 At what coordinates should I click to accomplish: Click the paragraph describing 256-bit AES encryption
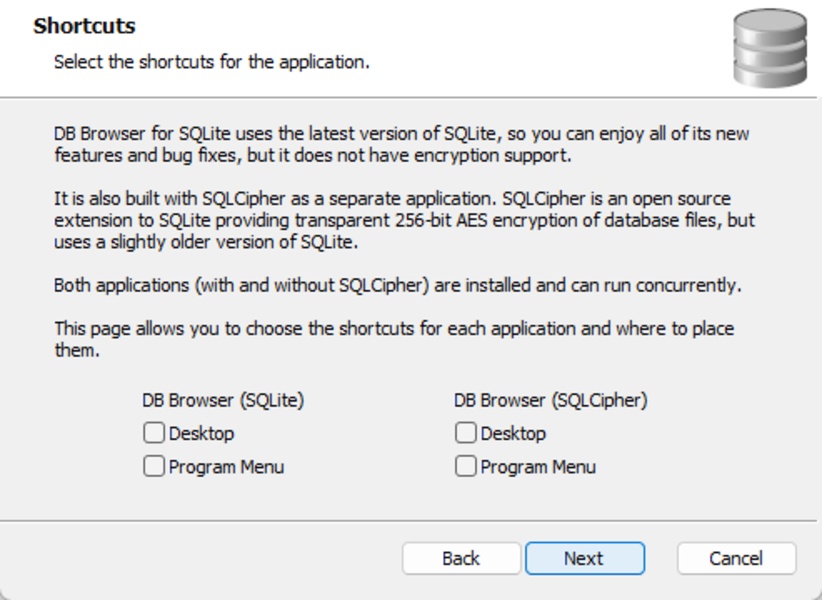(400, 221)
